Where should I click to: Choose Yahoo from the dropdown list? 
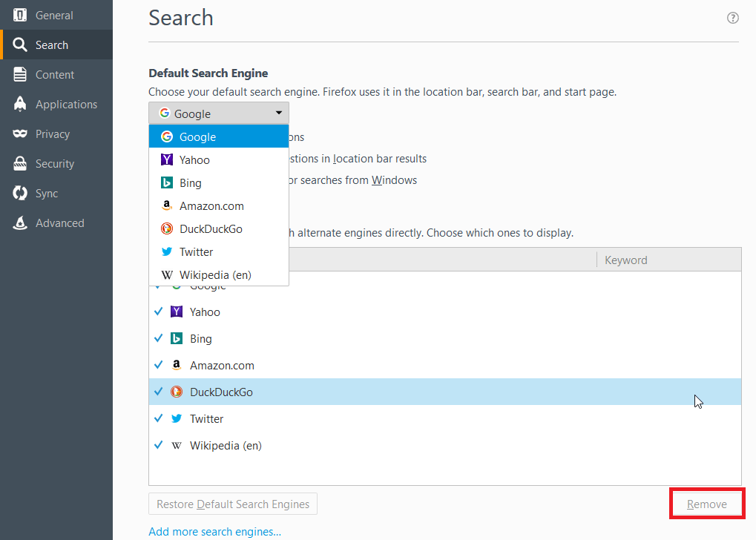tap(218, 159)
